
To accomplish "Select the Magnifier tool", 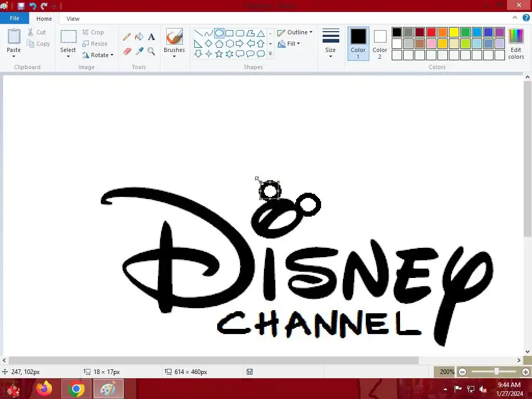I will tap(151, 51).
